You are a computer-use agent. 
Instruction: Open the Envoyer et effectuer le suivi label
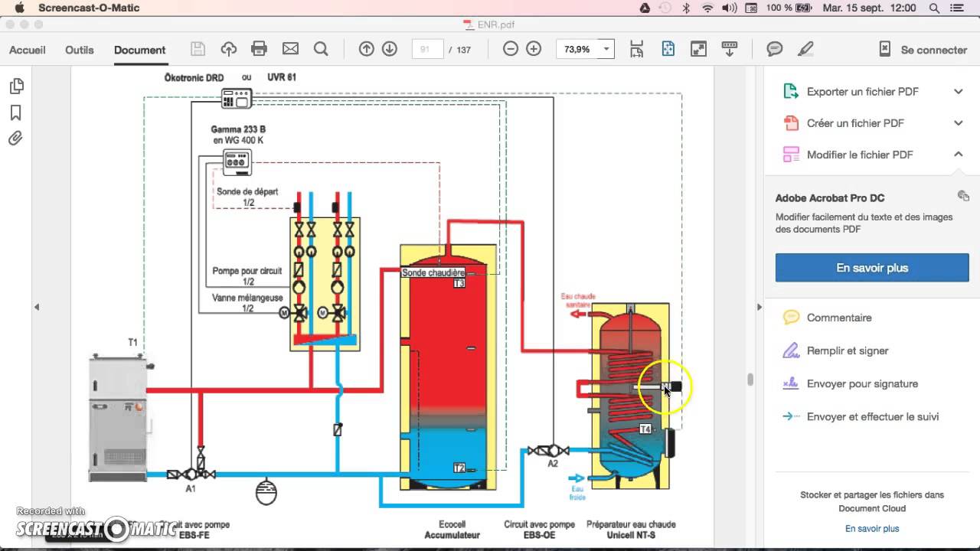pos(873,416)
